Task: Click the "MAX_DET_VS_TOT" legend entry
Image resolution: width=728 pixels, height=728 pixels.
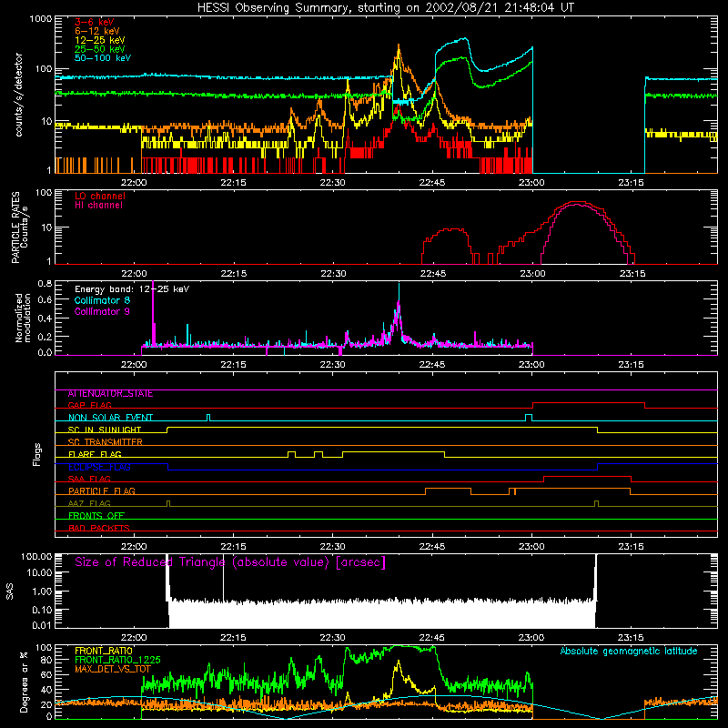Action: pyautogui.click(x=113, y=669)
